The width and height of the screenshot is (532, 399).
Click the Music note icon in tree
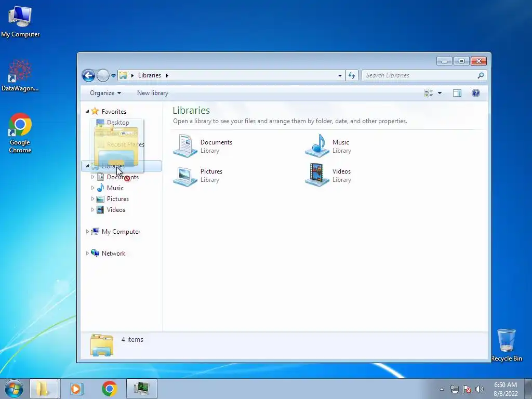(100, 188)
